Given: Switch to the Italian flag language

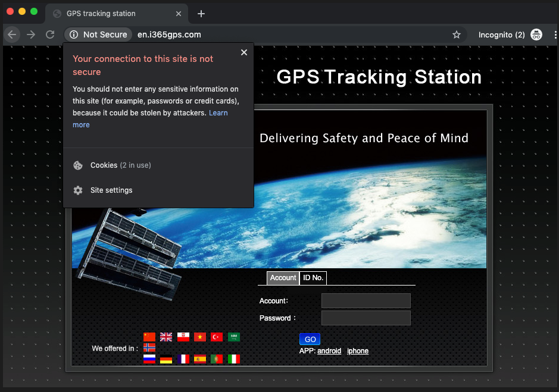Looking at the screenshot, I should click(x=234, y=359).
